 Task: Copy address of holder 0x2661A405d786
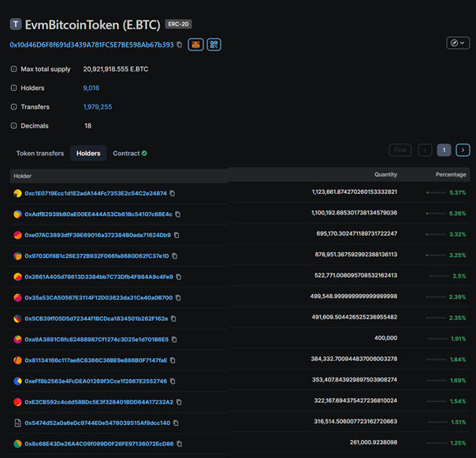pos(178,277)
